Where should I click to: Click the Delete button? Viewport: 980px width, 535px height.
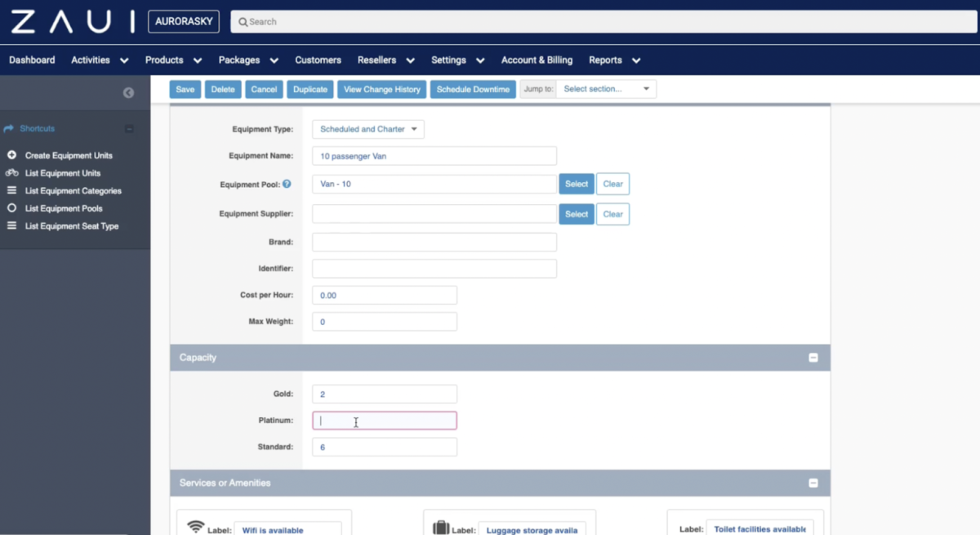click(x=223, y=89)
